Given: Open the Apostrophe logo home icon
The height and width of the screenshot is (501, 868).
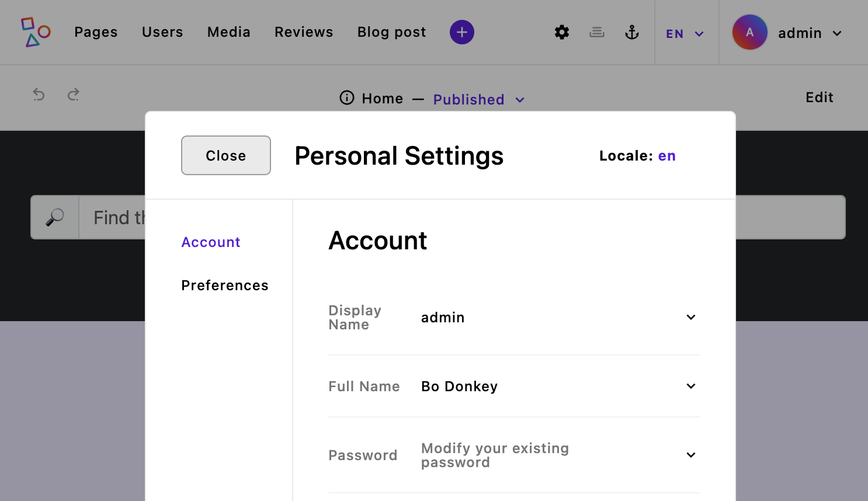Looking at the screenshot, I should pyautogui.click(x=35, y=32).
